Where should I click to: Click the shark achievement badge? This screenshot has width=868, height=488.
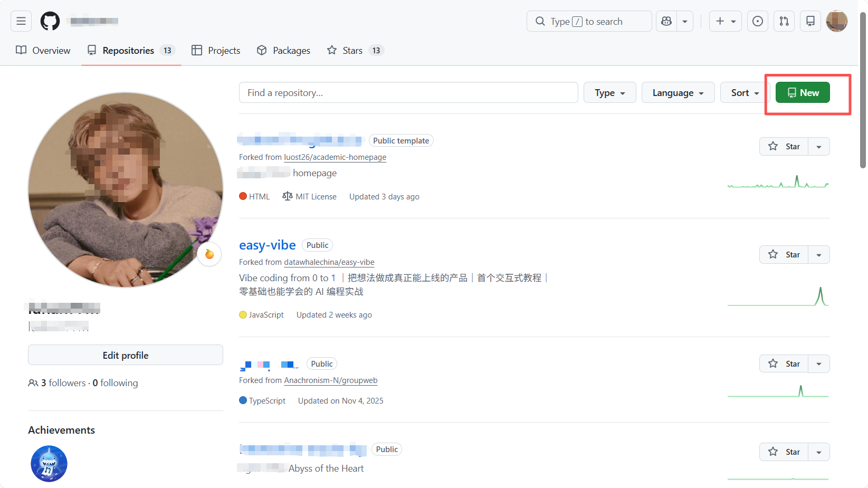click(49, 464)
